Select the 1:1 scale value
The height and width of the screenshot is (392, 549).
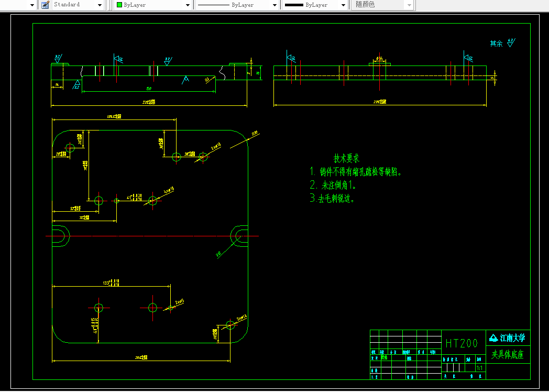point(479,368)
